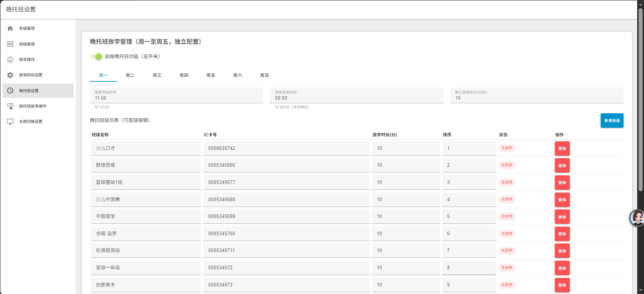
Task: Delete the 轮滑提高班 class row
Action: [562, 251]
